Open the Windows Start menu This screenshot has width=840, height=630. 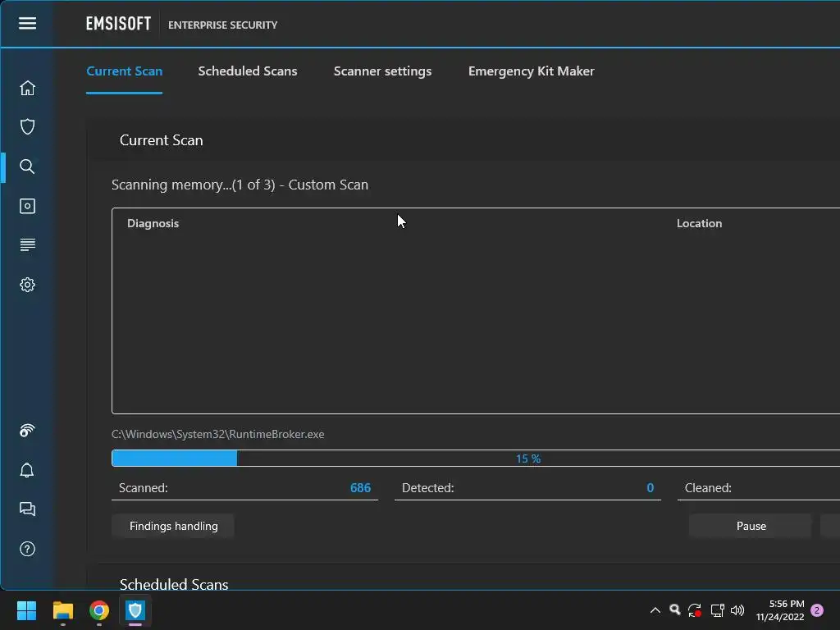tap(26, 610)
